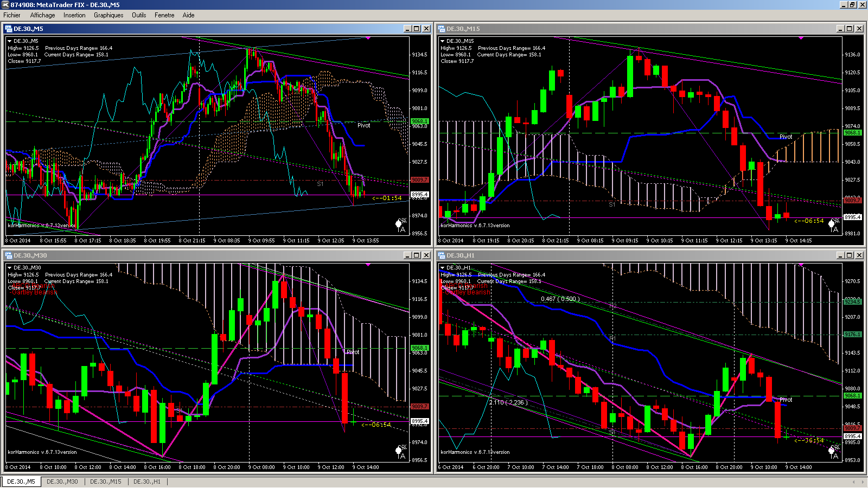This screenshot has width=868, height=488.
Task: Click the TA lightbulb icon in H1 chart
Action: click(x=834, y=452)
